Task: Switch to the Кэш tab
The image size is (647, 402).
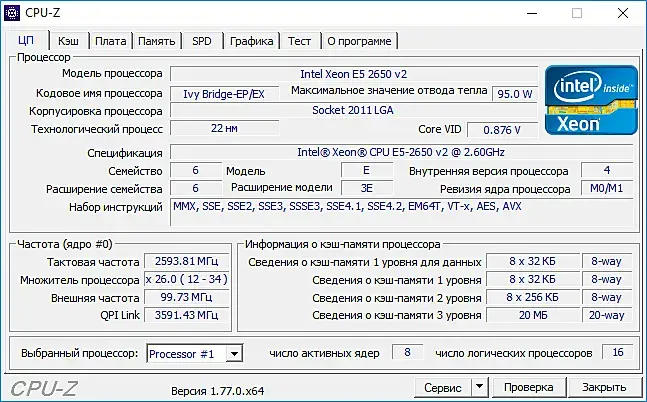Action: 68,41
